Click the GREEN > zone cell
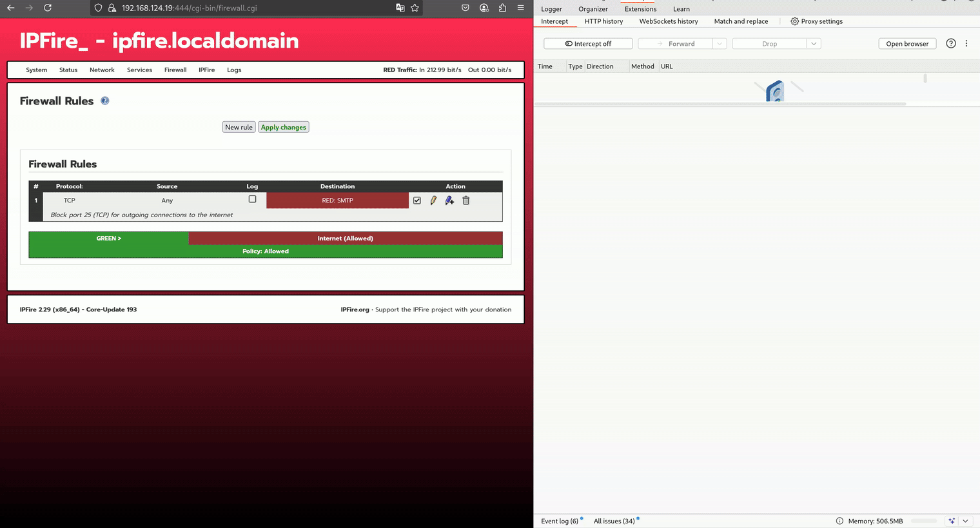This screenshot has width=980, height=528. [x=109, y=238]
